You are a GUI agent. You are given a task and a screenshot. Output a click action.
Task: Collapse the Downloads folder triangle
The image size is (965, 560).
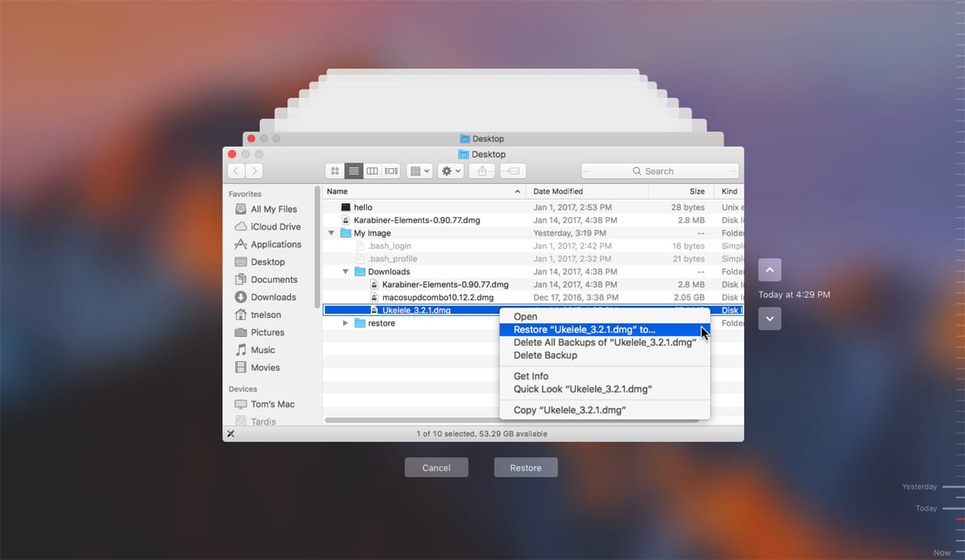pyautogui.click(x=346, y=272)
